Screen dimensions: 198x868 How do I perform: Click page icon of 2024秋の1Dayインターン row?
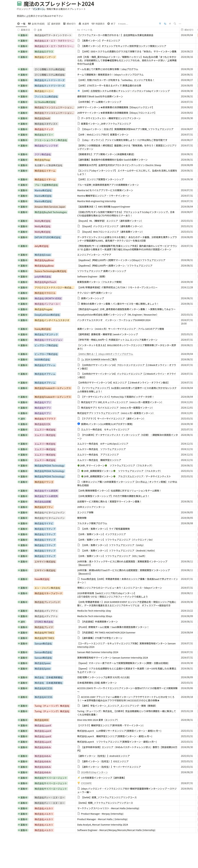click(x=79, y=772)
